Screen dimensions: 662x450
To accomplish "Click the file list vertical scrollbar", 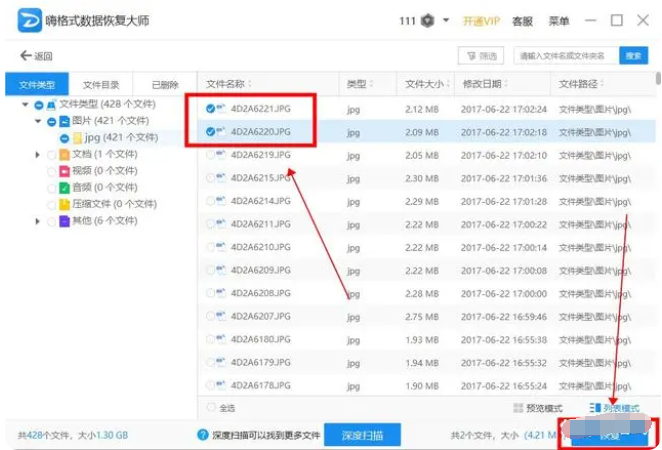I will click(x=658, y=79).
